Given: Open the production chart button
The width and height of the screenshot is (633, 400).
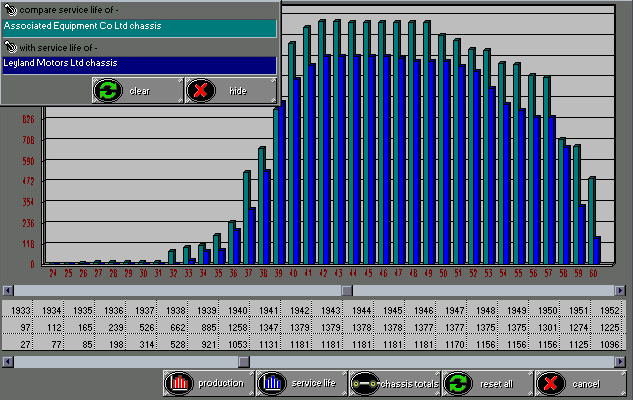Looking at the screenshot, I should [x=209, y=383].
